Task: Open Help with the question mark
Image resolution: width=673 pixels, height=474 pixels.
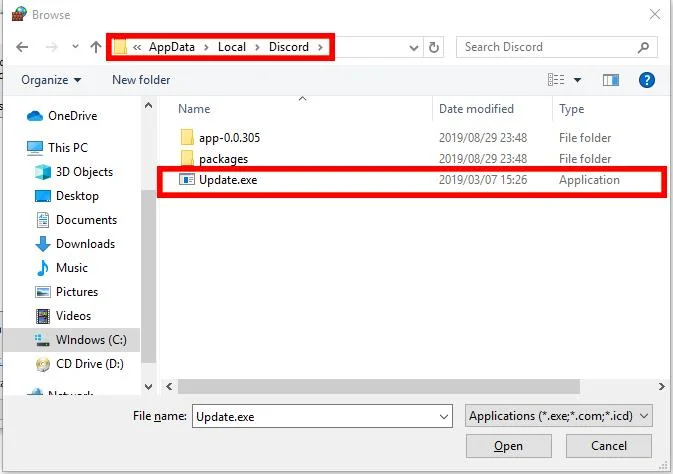Action: (646, 80)
